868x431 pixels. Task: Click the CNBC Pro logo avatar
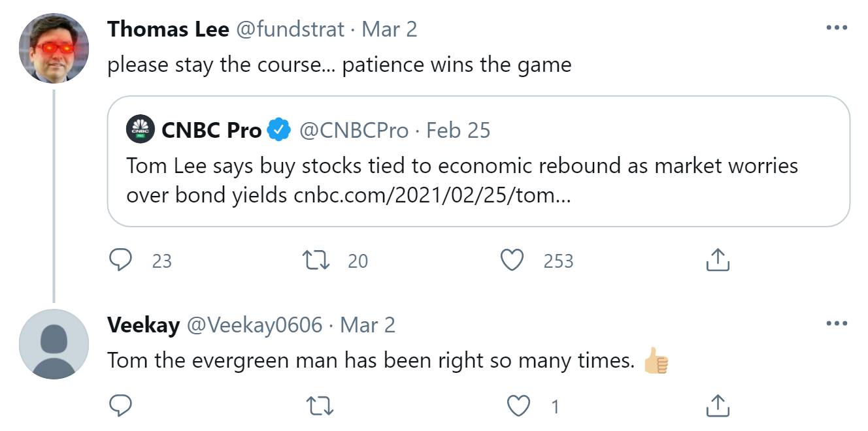click(x=141, y=129)
